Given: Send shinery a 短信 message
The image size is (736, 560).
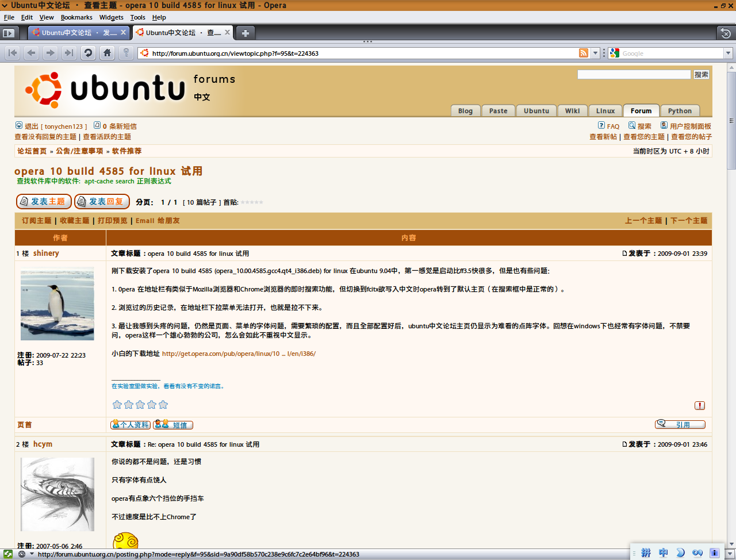Looking at the screenshot, I should (173, 425).
